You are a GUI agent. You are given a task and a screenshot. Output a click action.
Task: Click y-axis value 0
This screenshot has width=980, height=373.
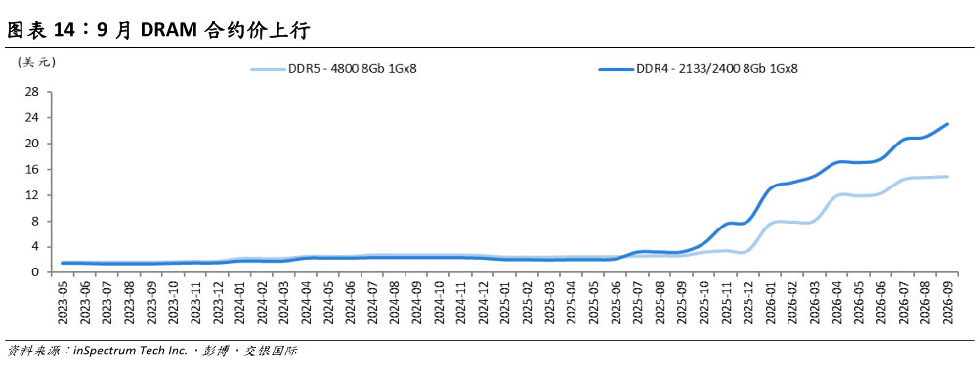(36, 273)
